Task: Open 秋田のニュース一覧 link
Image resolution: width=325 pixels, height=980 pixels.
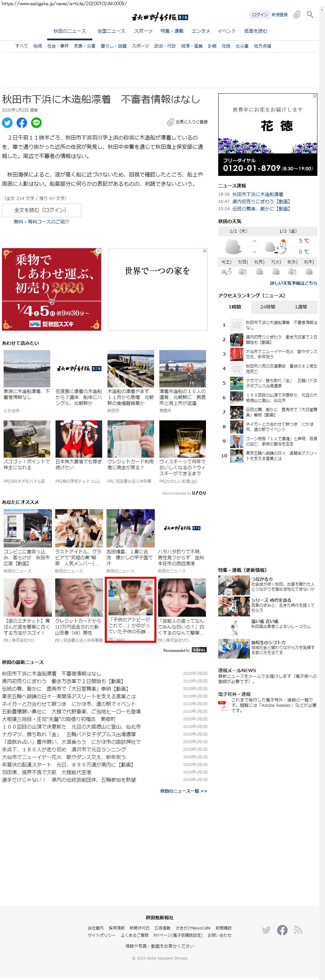Action: click(183, 791)
